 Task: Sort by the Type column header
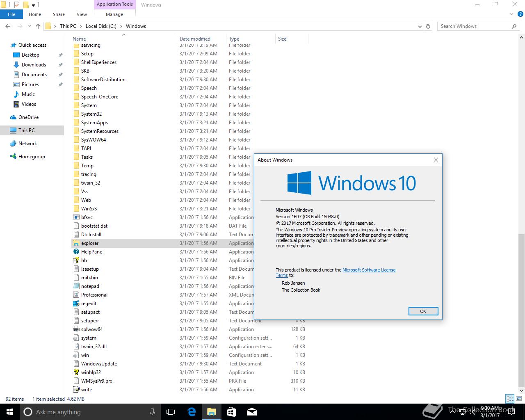click(251, 39)
